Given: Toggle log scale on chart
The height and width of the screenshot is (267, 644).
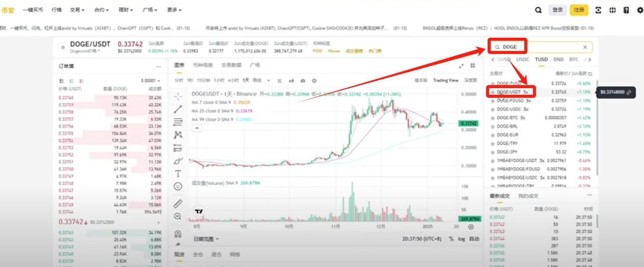Looking at the screenshot, I should pyautogui.click(x=462, y=238).
